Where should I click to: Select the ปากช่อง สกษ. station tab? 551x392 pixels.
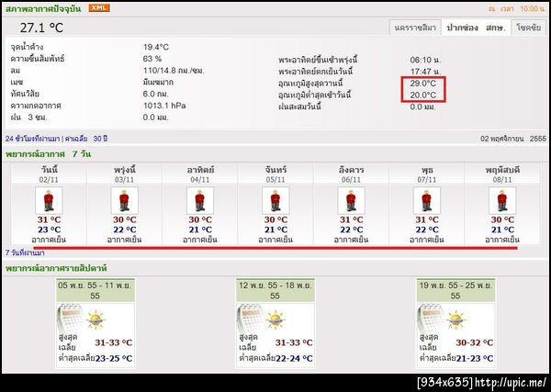pyautogui.click(x=476, y=28)
